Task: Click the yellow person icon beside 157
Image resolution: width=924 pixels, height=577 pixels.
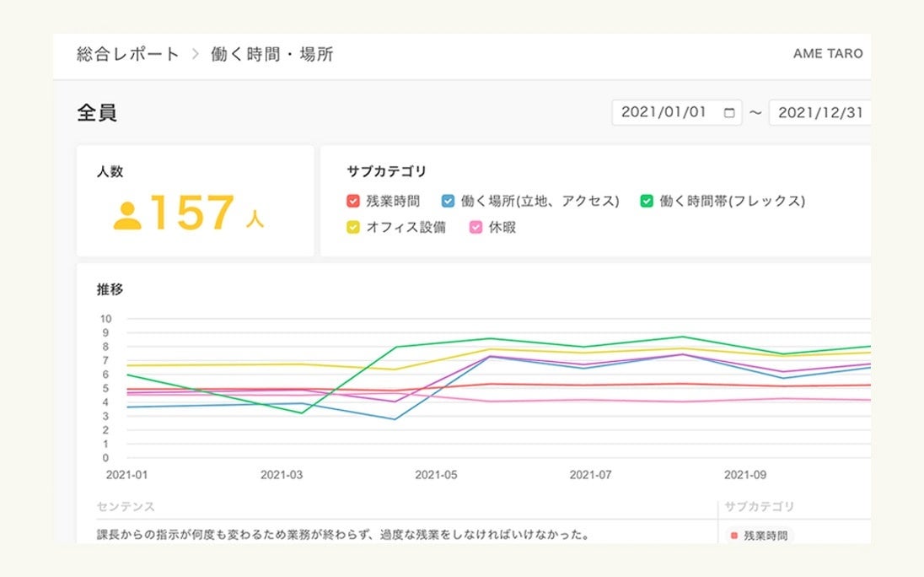Action: click(127, 215)
